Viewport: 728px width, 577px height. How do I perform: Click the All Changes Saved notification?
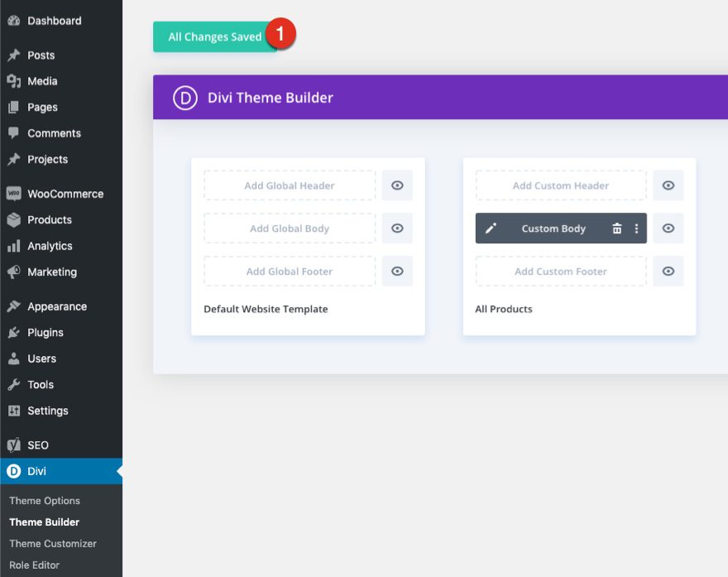click(x=213, y=36)
